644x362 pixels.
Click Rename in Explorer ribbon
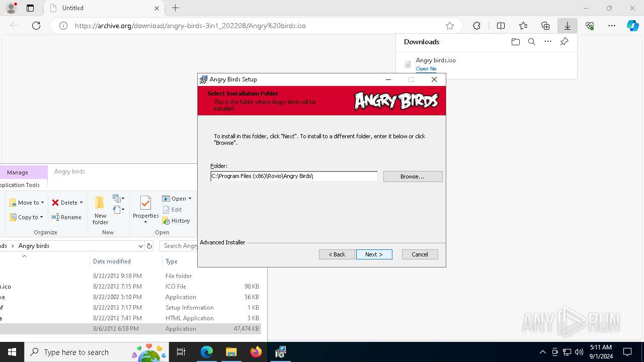click(66, 217)
